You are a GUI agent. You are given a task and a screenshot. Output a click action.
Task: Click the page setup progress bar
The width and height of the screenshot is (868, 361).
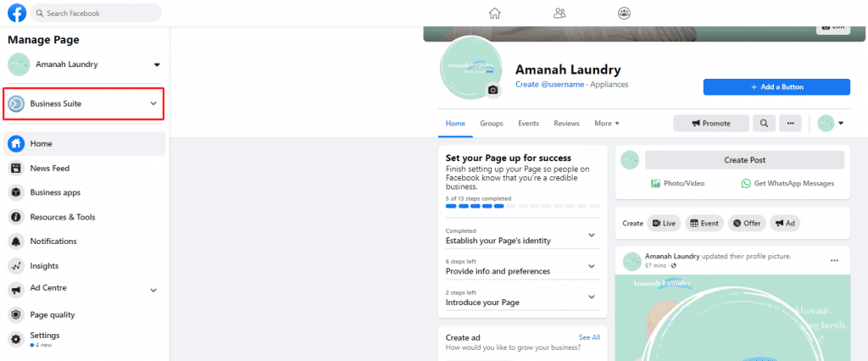point(522,206)
